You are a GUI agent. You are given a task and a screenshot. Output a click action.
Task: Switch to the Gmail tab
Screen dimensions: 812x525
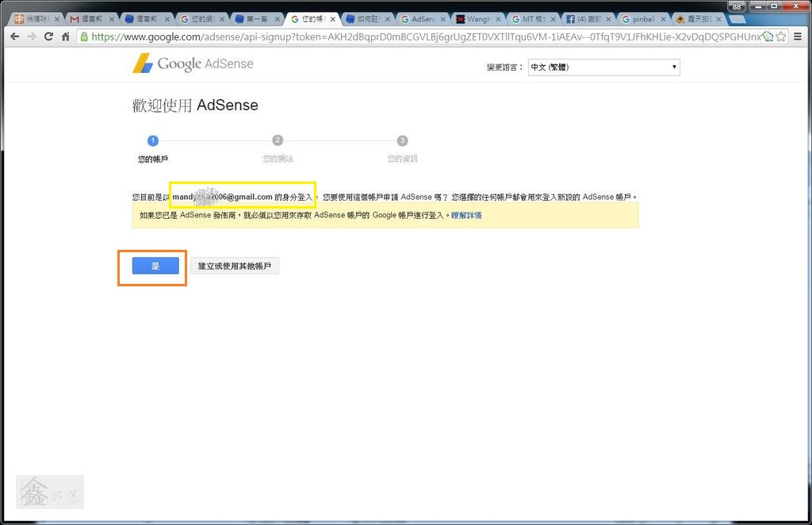[91, 19]
